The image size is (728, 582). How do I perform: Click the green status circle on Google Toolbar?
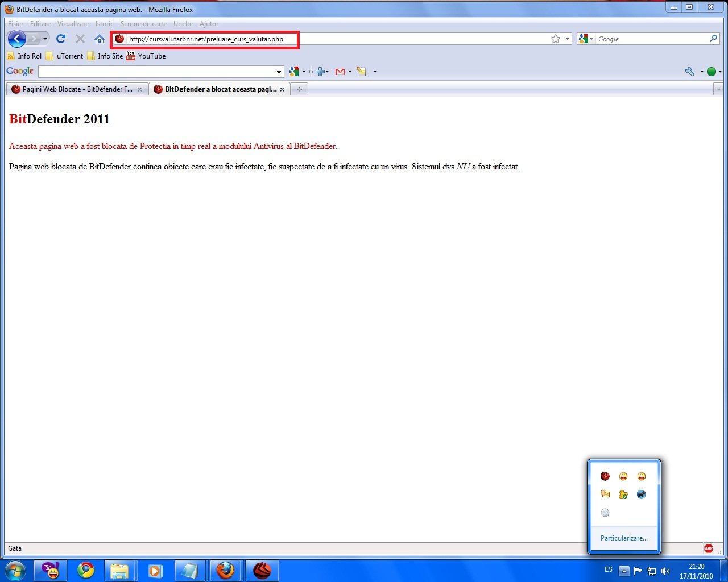[x=711, y=72]
